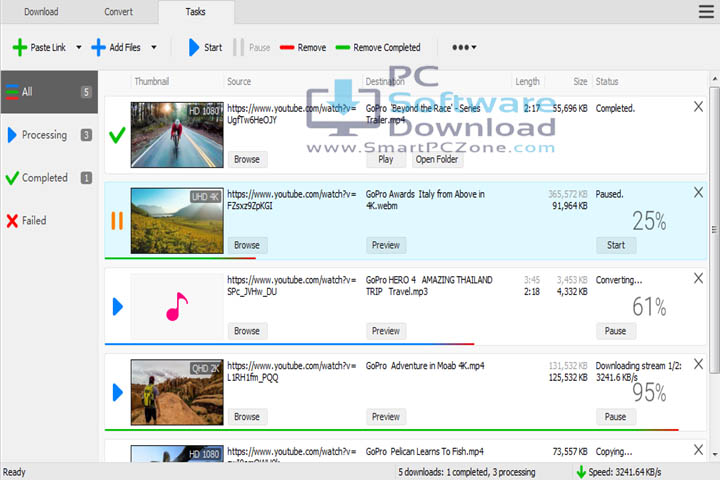The width and height of the screenshot is (720, 480).
Task: Click the scrollbar down arrow
Action: 715,454
